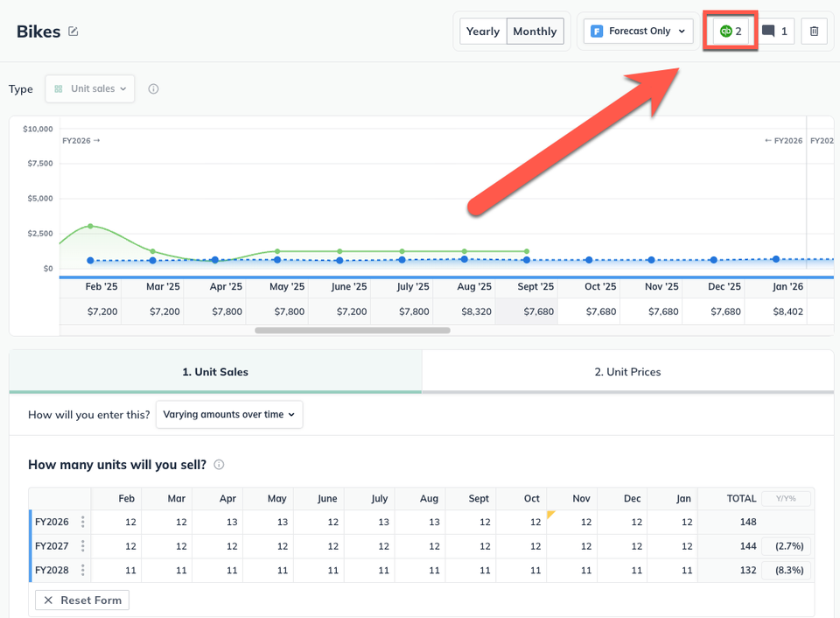This screenshot has height=618, width=840.
Task: Click the Bikes page title
Action: click(x=38, y=32)
